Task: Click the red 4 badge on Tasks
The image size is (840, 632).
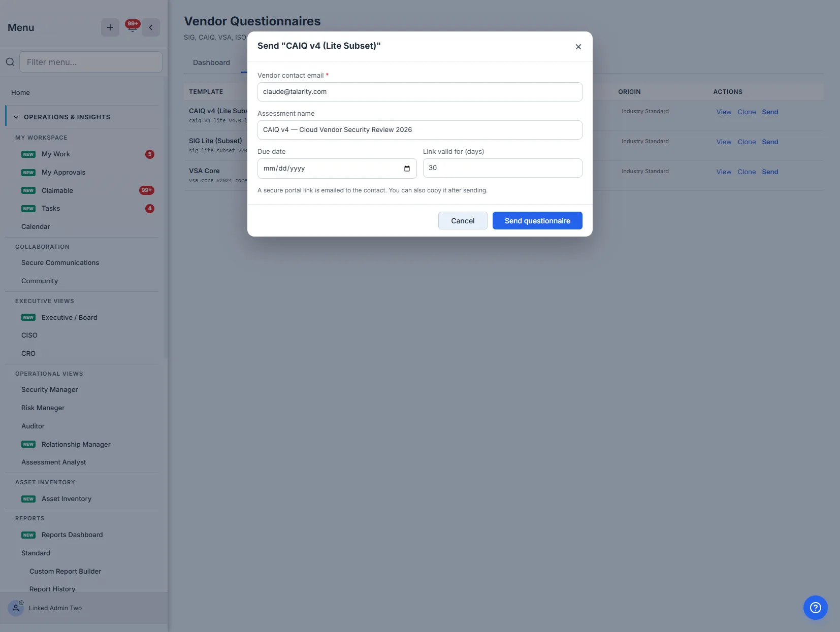Action: (150, 209)
